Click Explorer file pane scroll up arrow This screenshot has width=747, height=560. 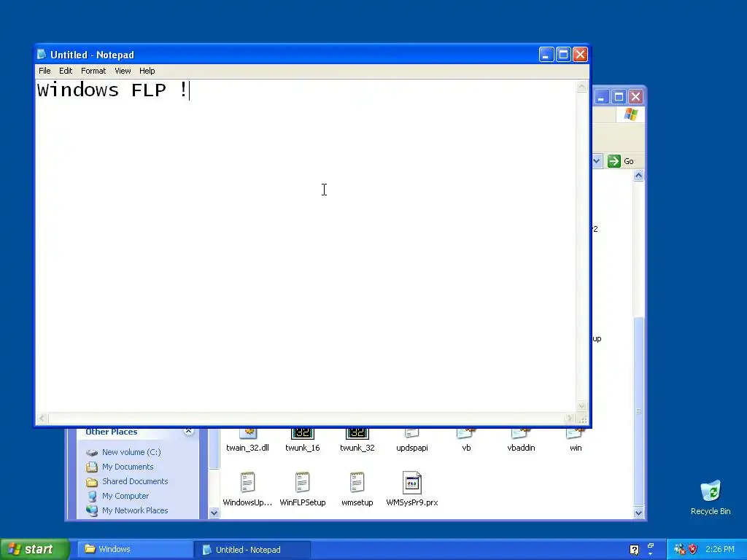pos(639,176)
